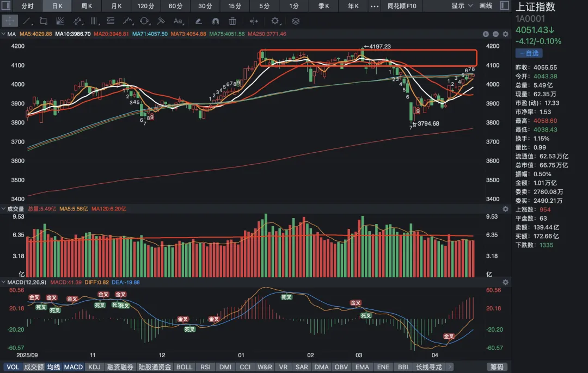The height and width of the screenshot is (373, 588).
Task: Select the W&R indicator
Action: pos(265,367)
